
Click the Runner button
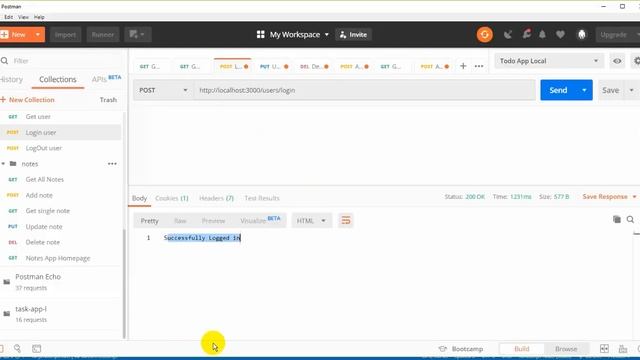(x=102, y=35)
